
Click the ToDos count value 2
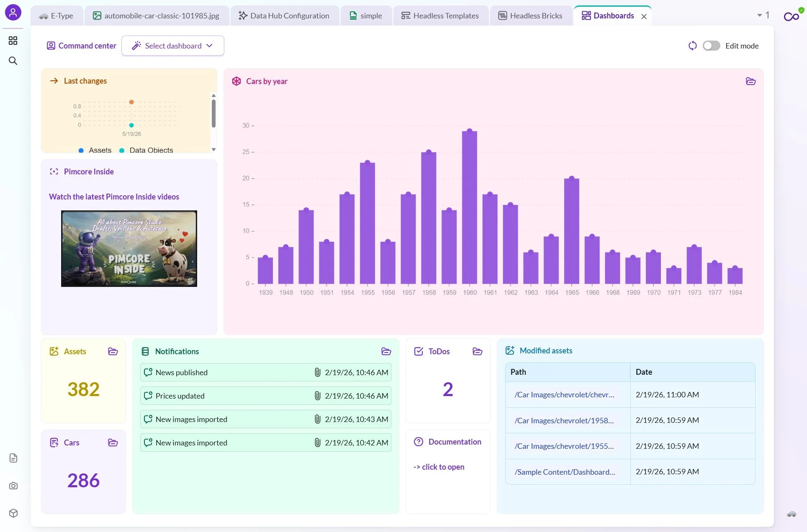(x=448, y=389)
